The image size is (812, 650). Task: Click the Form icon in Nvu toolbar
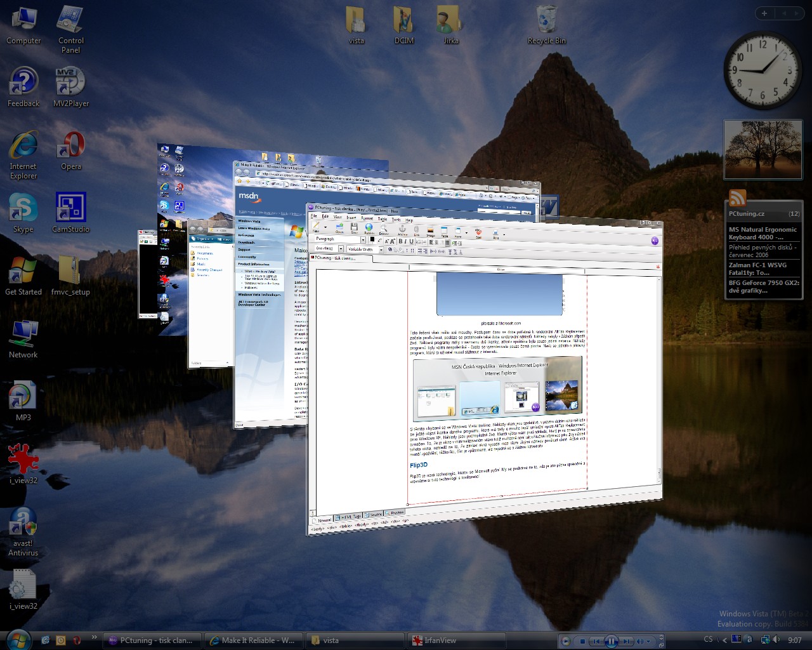click(x=457, y=232)
